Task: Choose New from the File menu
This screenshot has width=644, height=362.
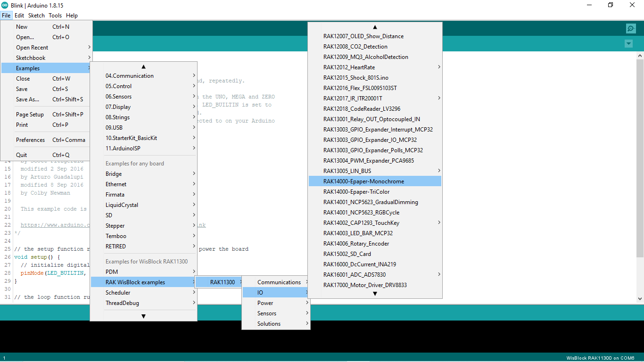Action: 46,27
